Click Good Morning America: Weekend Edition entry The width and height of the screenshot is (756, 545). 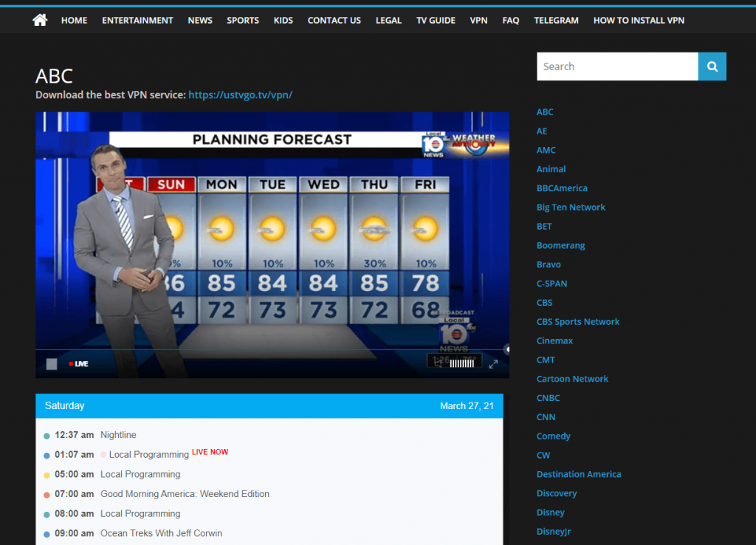coord(185,494)
